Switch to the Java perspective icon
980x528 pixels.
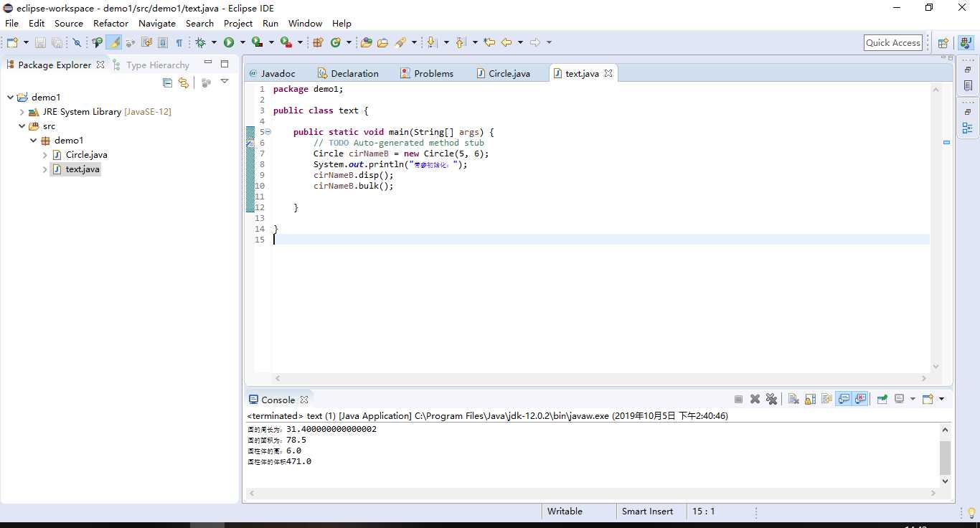[x=965, y=43]
